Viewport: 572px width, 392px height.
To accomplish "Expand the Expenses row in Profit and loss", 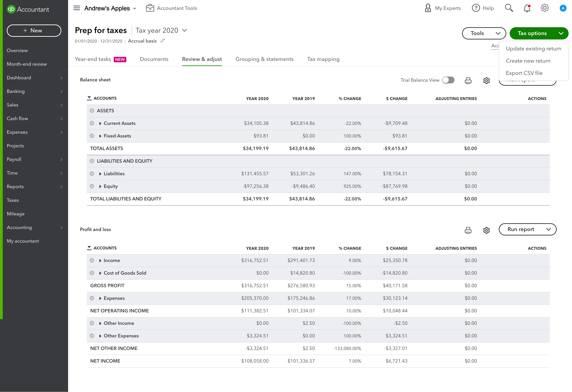I will point(100,298).
